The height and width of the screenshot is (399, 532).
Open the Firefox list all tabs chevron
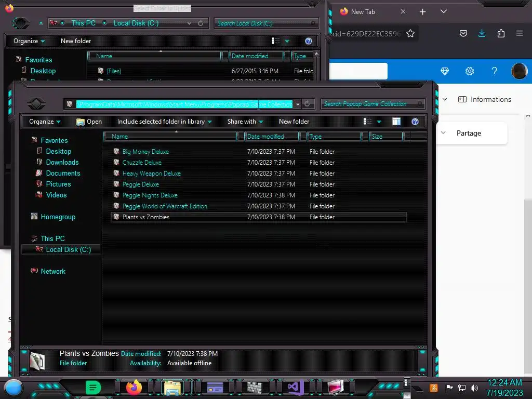(x=444, y=11)
